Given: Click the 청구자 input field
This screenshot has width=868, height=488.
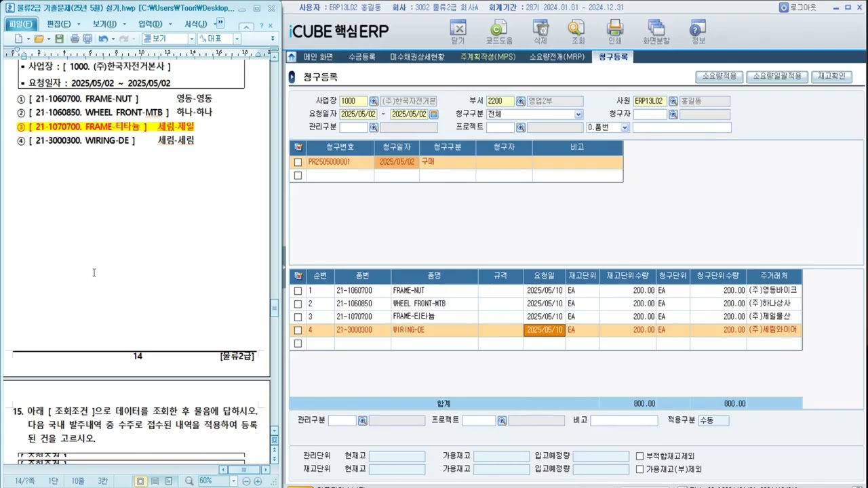Looking at the screenshot, I should [650, 114].
